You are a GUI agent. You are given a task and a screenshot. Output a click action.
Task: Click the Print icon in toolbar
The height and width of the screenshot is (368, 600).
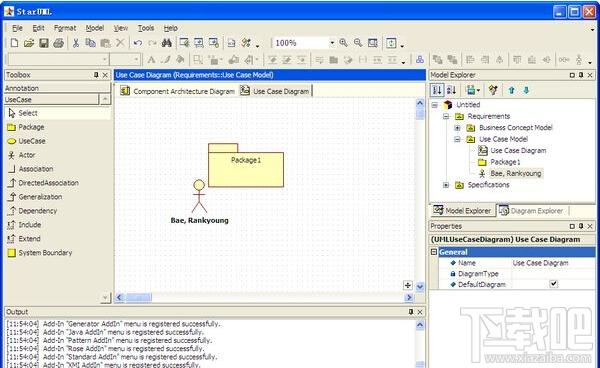(x=59, y=43)
